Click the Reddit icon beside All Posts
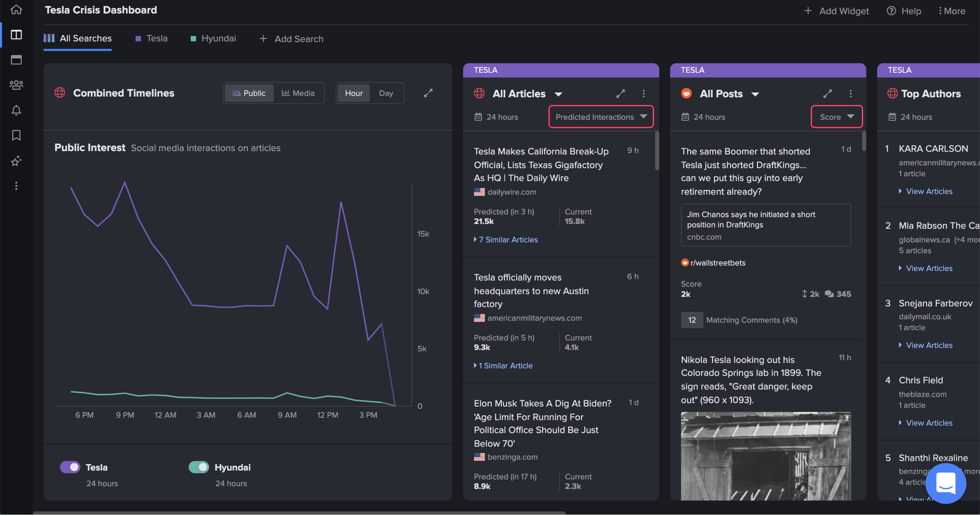This screenshot has width=980, height=516. click(686, 93)
